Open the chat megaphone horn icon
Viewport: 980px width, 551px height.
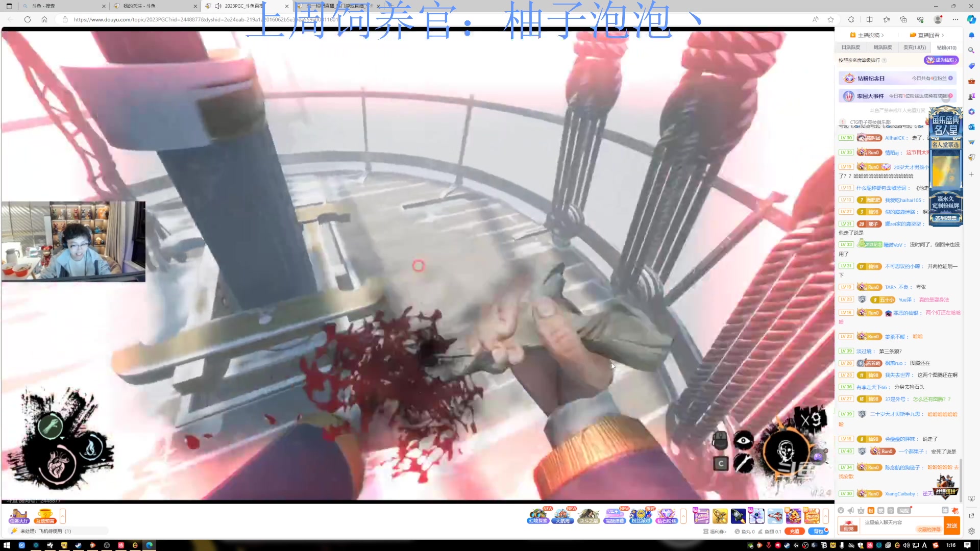851,510
